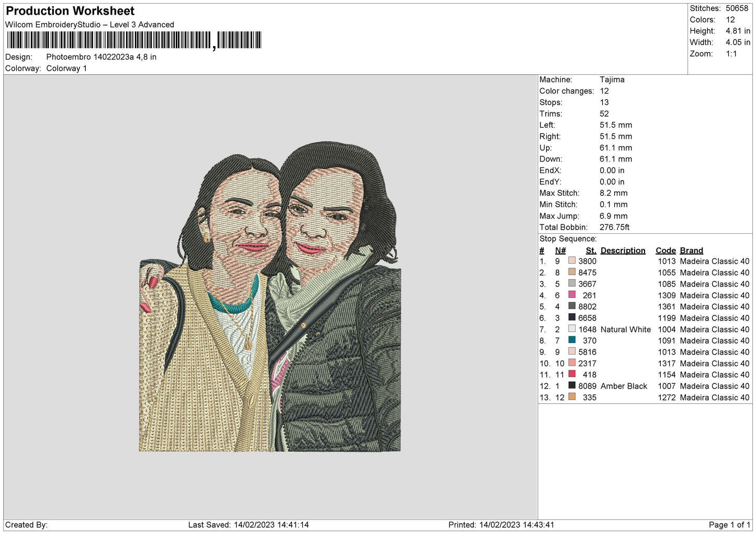This screenshot has height=534, width=756.
Task: Click the machine value 'Tajima'
Action: [612, 79]
